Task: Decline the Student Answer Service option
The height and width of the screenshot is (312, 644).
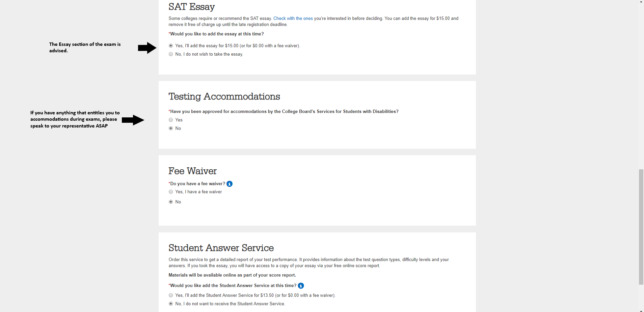Action: (x=171, y=304)
